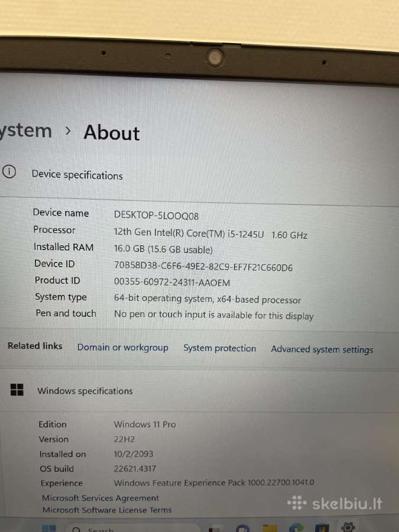Open Settings gear icon in taskbar
399x532 pixels.
[x=348, y=527]
